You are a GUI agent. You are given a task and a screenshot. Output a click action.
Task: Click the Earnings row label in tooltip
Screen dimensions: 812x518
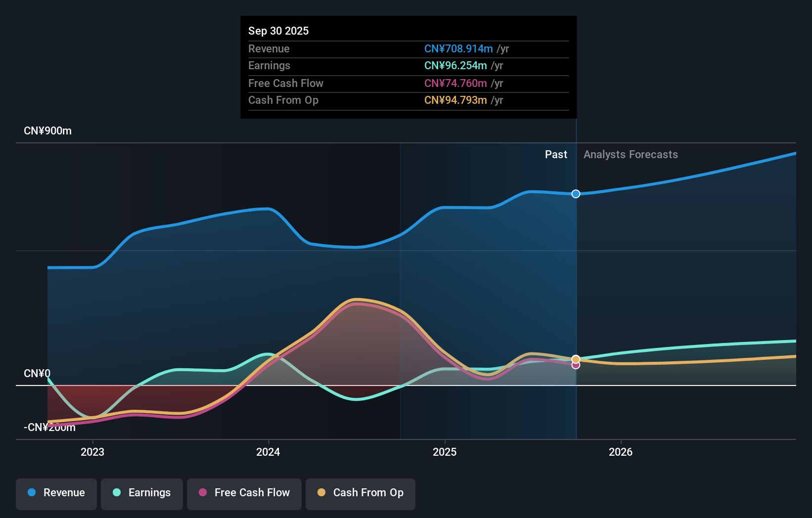[x=269, y=66]
